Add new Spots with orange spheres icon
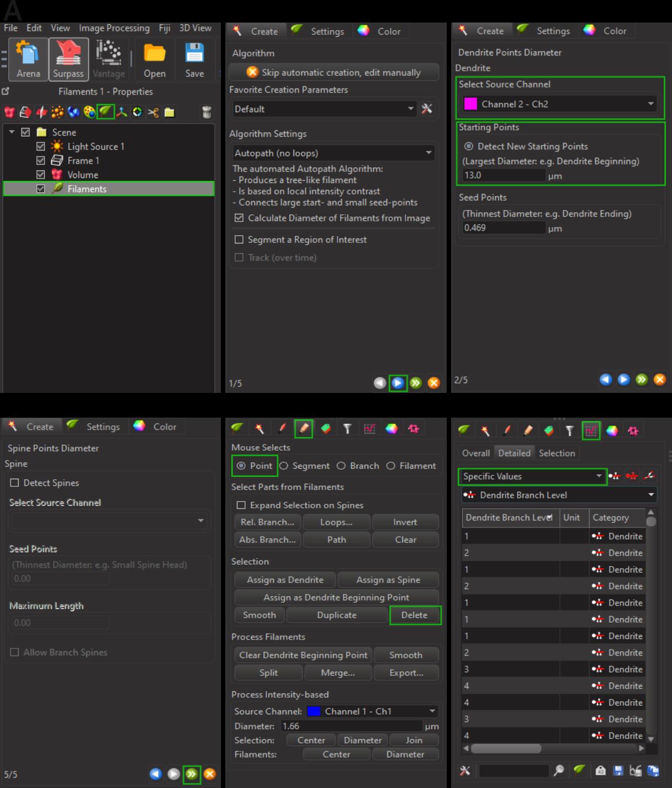 click(x=57, y=112)
